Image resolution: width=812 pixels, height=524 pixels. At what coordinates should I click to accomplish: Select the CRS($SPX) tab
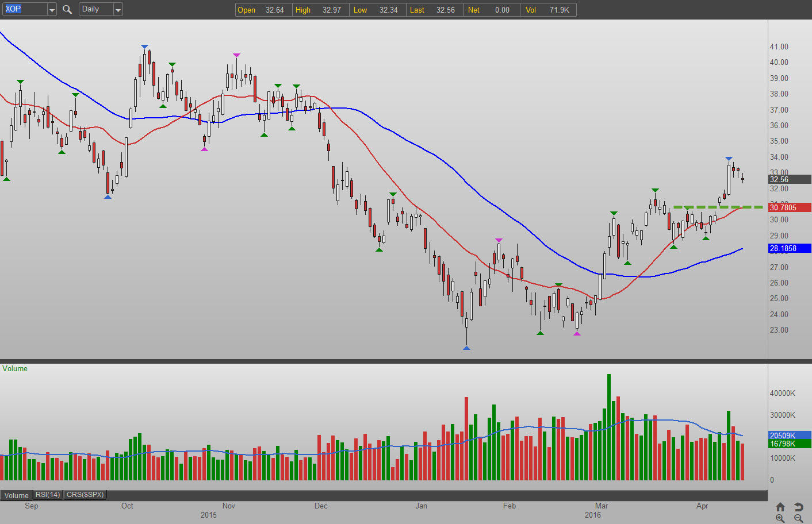point(85,495)
